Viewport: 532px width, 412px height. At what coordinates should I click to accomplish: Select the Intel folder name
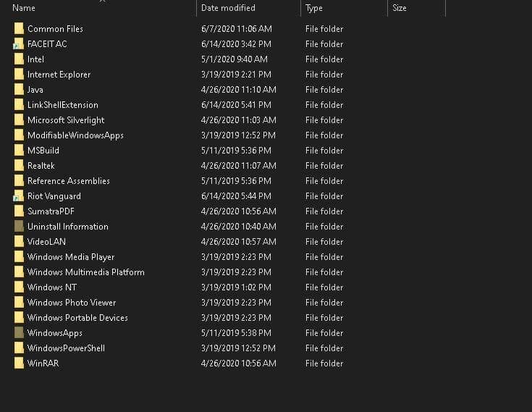tap(35, 59)
